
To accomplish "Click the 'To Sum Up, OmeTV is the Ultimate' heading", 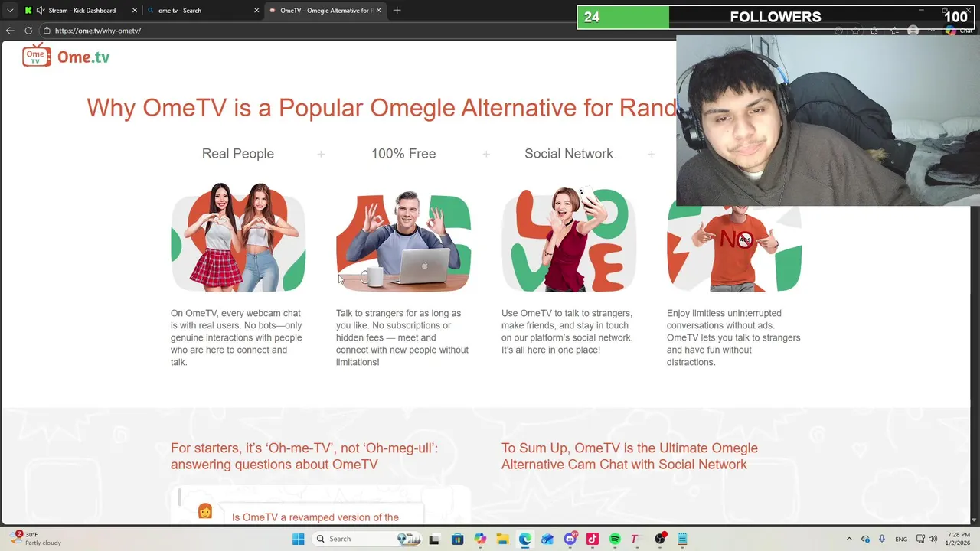I will 630,456.
